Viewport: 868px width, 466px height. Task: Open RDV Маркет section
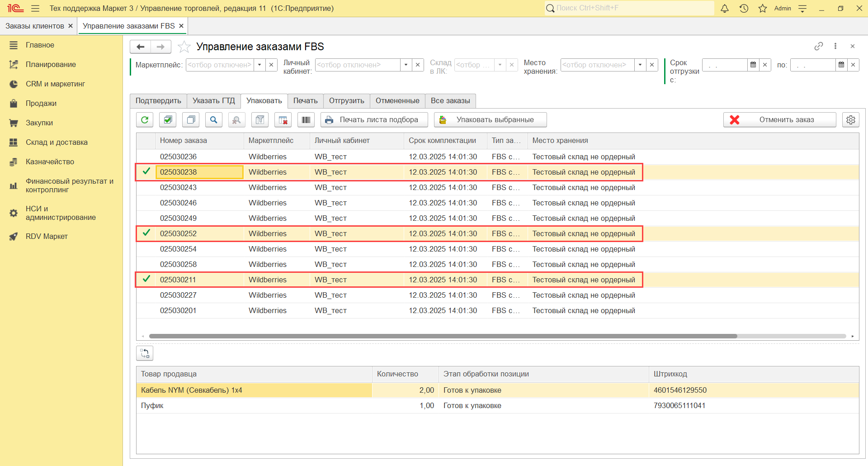47,236
